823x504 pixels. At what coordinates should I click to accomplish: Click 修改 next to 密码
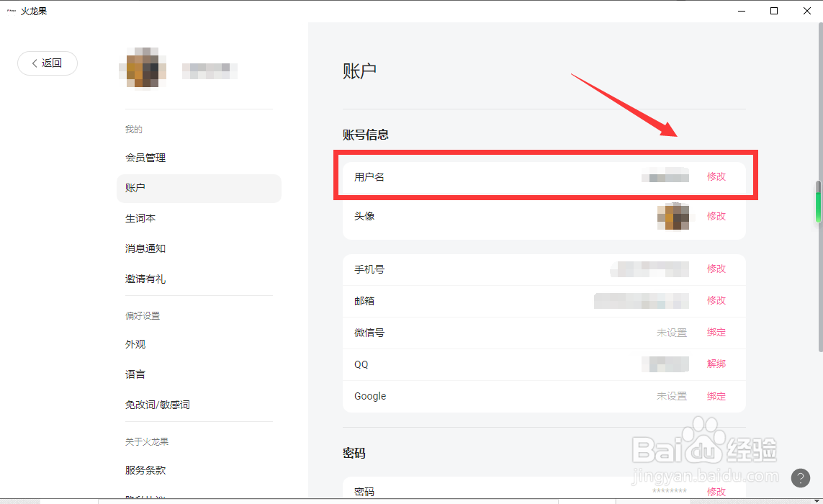point(716,491)
